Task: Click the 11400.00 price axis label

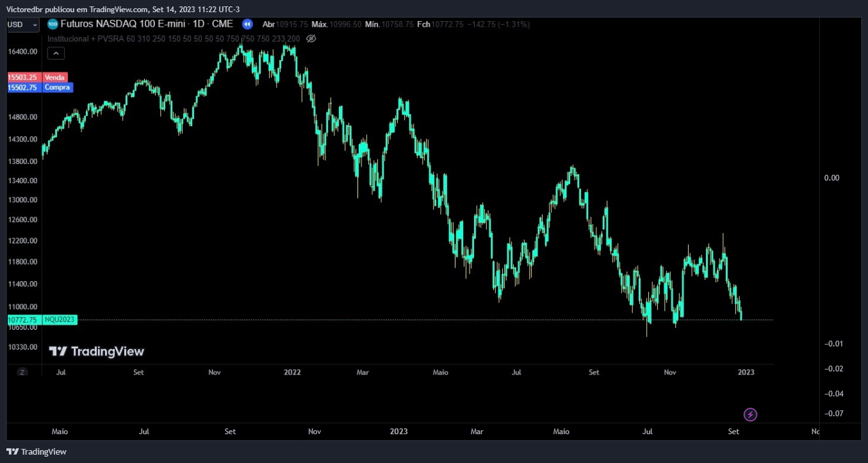Action: [x=23, y=284]
